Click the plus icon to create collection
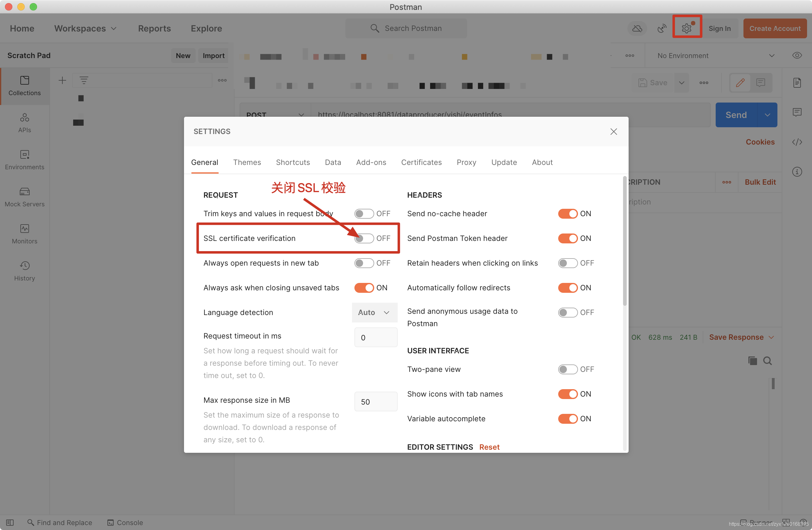This screenshot has height=530, width=812. tap(62, 80)
